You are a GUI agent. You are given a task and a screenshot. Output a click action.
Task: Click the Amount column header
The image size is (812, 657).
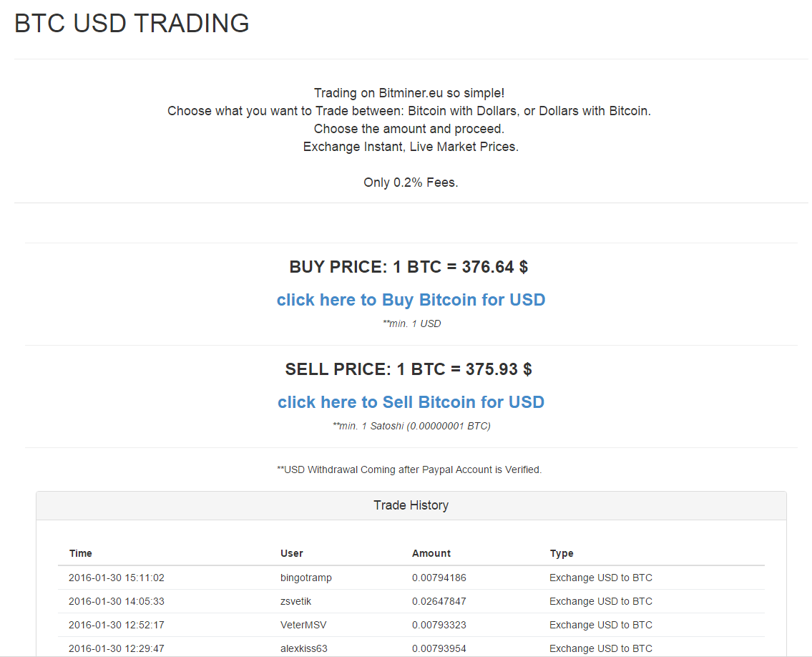tap(431, 553)
